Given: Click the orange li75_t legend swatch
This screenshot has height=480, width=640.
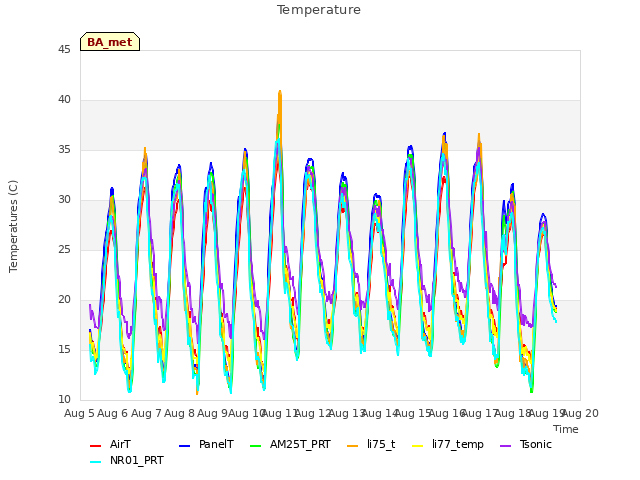Looking at the screenshot, I should coord(353,446).
